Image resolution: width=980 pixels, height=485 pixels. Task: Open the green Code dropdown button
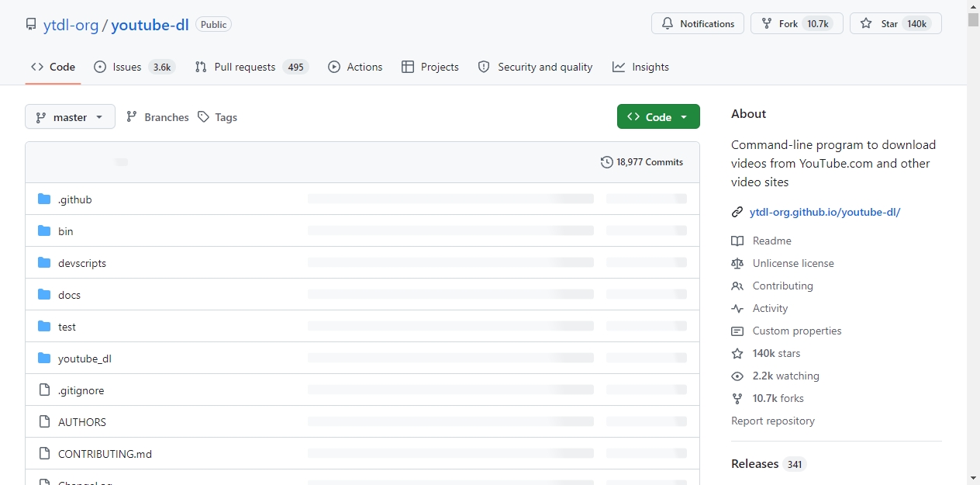658,116
